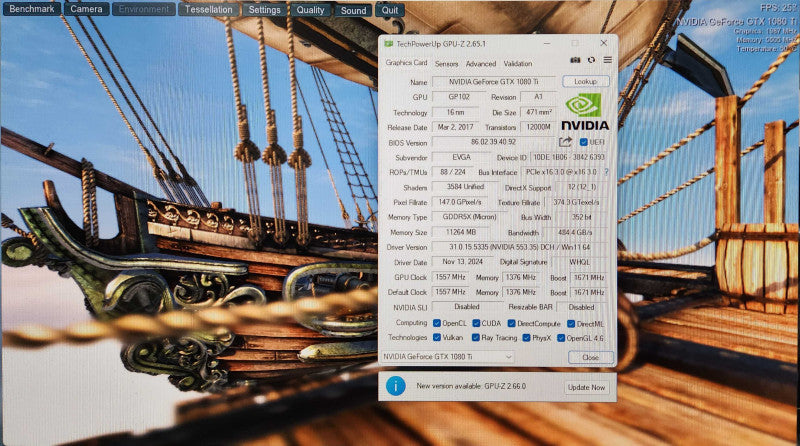Open the Sound menu in Heaven
800x446 pixels.
point(354,10)
